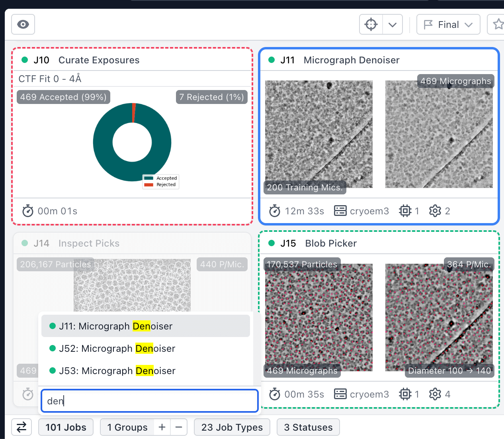Click the search field containing 'den'

point(150,401)
